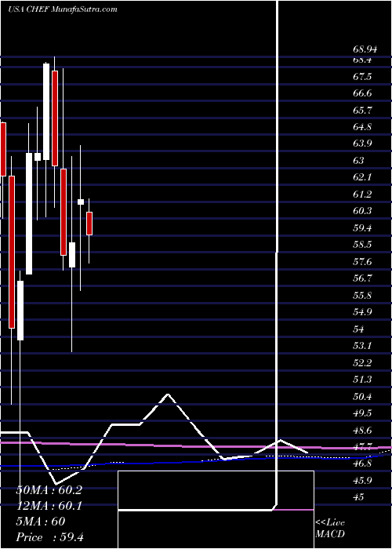Viewport: 392px width, 549px height.
Task: Click the 12MA : 60.1 label
Action: tap(49, 506)
